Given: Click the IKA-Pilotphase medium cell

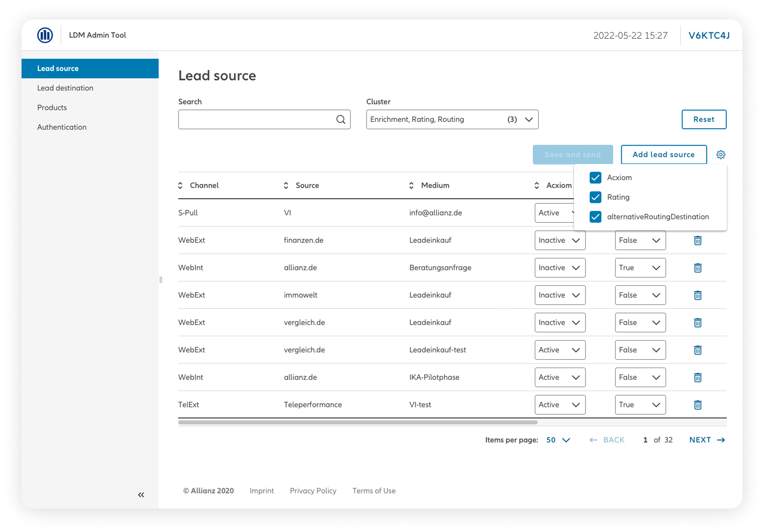Looking at the screenshot, I should pos(434,377).
